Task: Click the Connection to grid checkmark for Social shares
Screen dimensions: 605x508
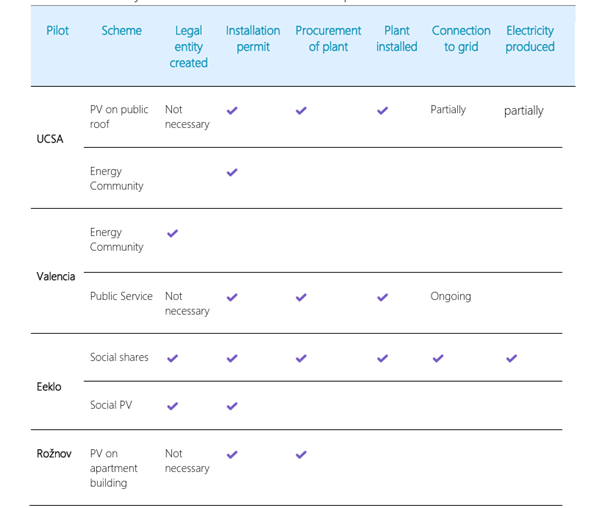Action: click(438, 358)
